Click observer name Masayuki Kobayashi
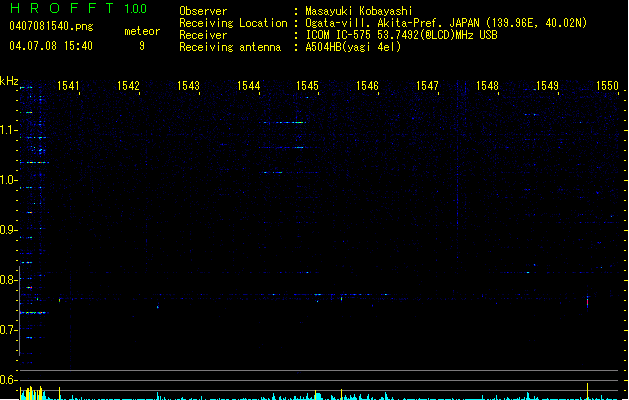The width and height of the screenshot is (629, 400). [x=359, y=11]
